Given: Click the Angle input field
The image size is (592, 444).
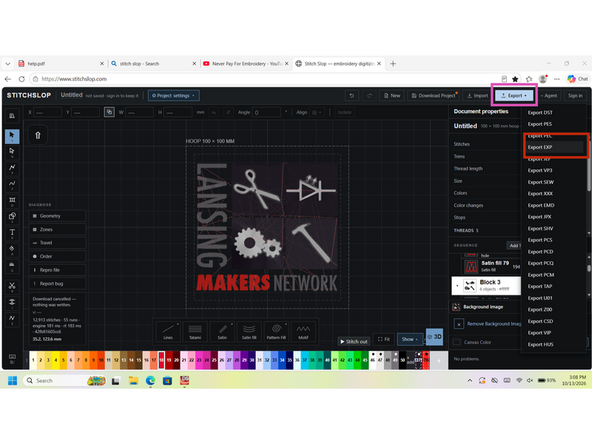Looking at the screenshot, I should 267,112.
